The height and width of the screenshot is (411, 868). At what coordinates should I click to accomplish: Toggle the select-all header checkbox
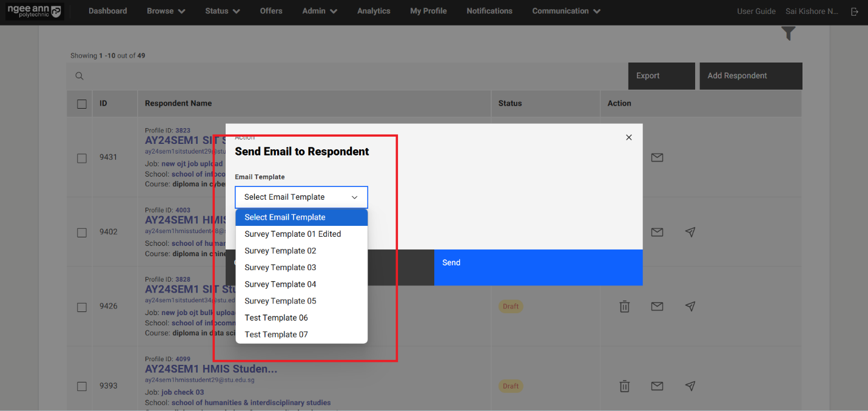pyautogui.click(x=82, y=104)
